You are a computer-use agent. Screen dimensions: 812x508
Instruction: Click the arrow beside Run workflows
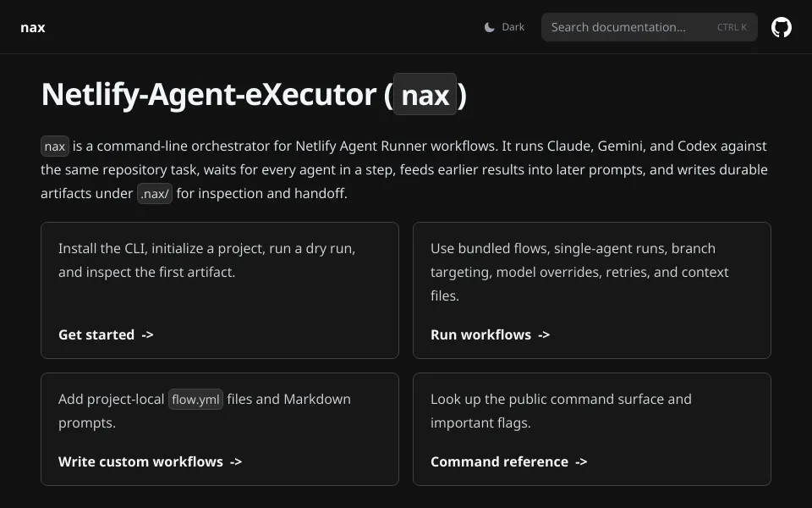[x=544, y=335]
